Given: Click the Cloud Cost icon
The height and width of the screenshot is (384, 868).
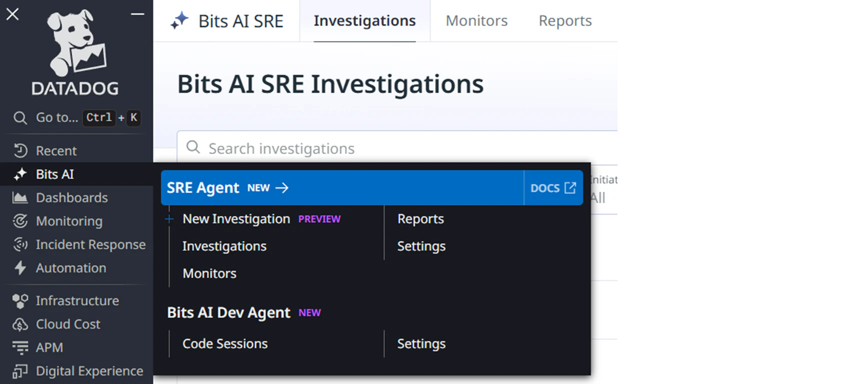Looking at the screenshot, I should point(20,324).
